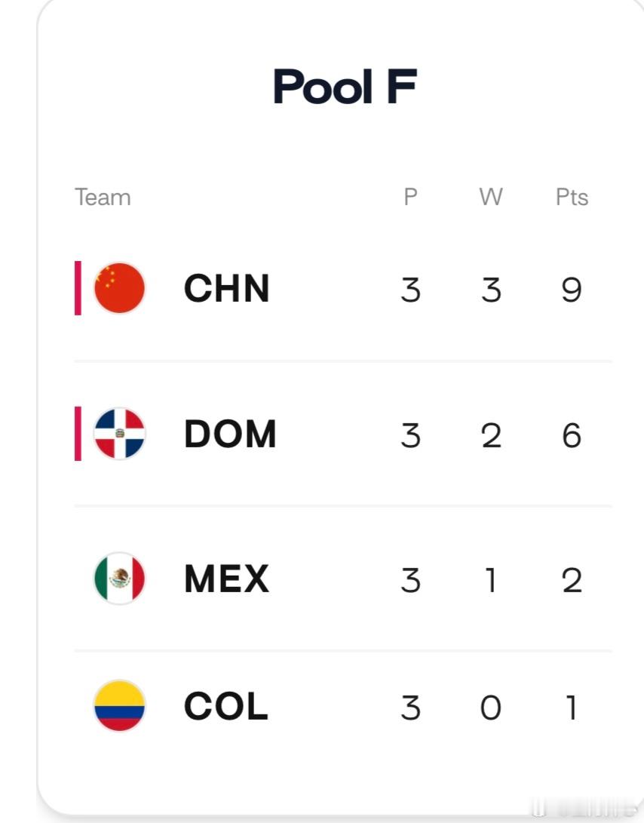Click the Mexico flag icon
644x823 pixels.
click(120, 579)
